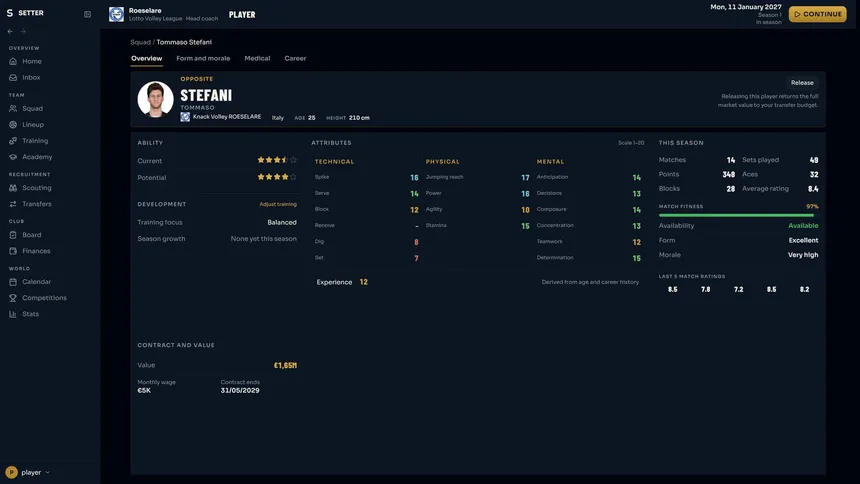Click the Excellent form value
The height and width of the screenshot is (484, 860).
pyautogui.click(x=803, y=240)
